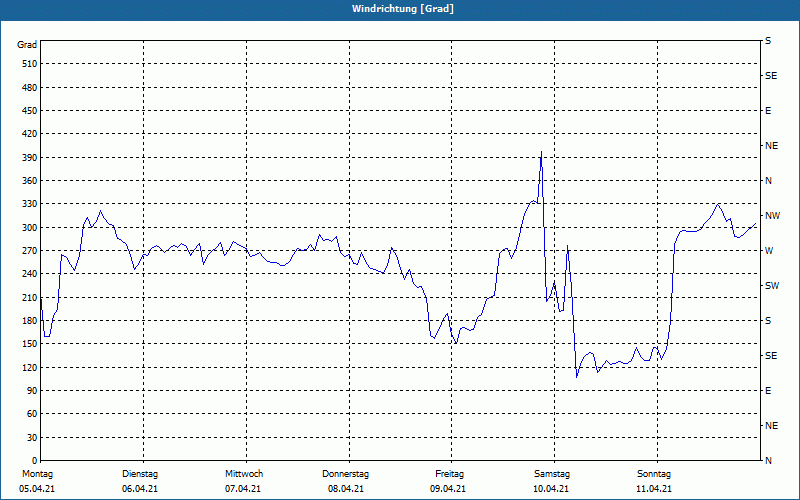
Task: Select the '270' value on the degree axis
Action: [30, 251]
